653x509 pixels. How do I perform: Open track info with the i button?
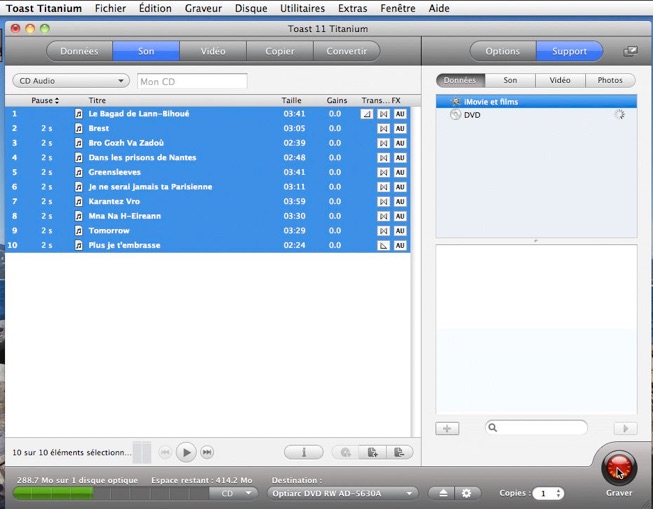tap(304, 452)
